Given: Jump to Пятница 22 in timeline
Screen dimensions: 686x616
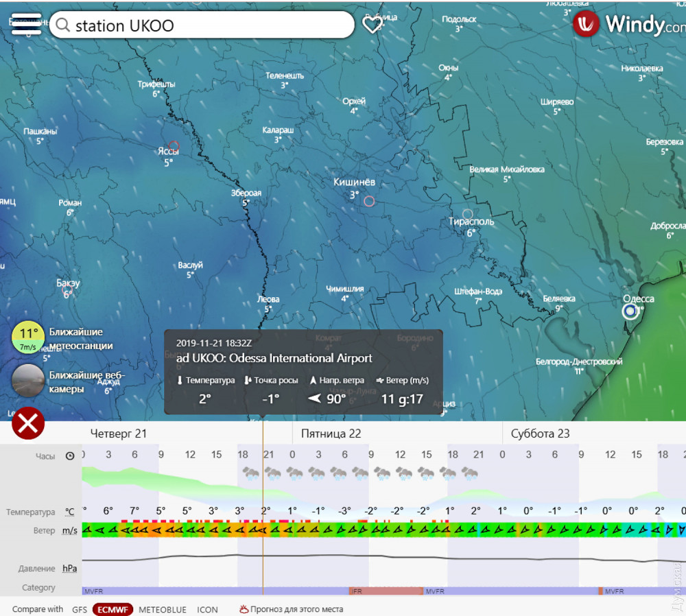Looking at the screenshot, I should coord(331,434).
